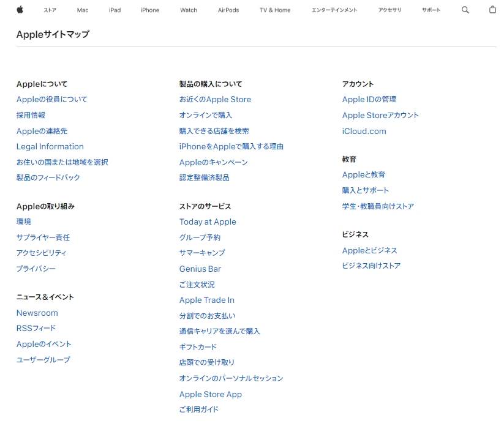Image resolution: width=504 pixels, height=440 pixels.
Task: Open the Legal Information link
Action: tap(50, 146)
